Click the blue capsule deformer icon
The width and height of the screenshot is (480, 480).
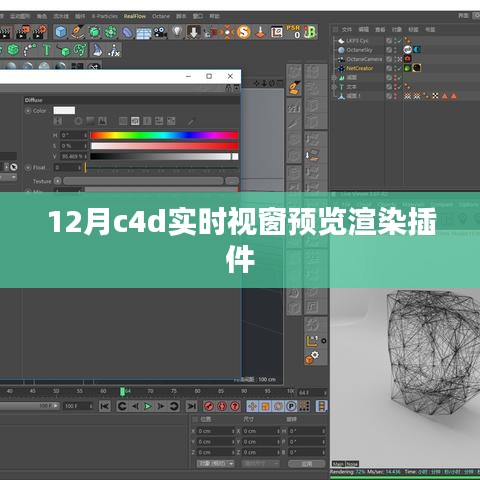[127, 33]
